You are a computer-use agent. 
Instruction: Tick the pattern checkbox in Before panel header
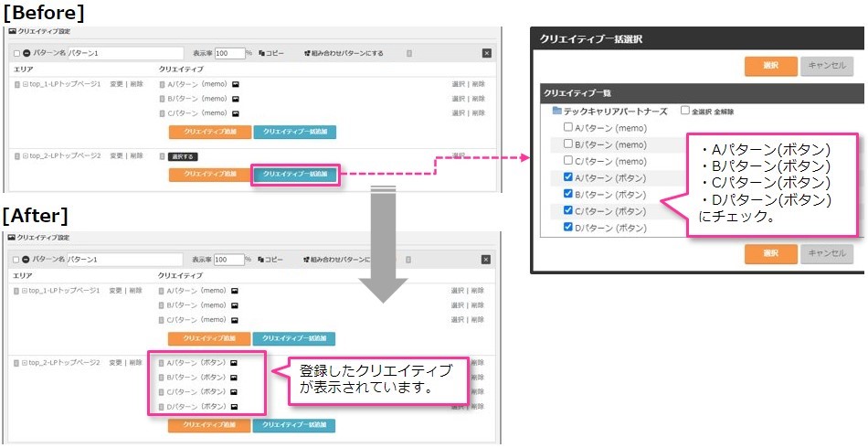[x=16, y=53]
